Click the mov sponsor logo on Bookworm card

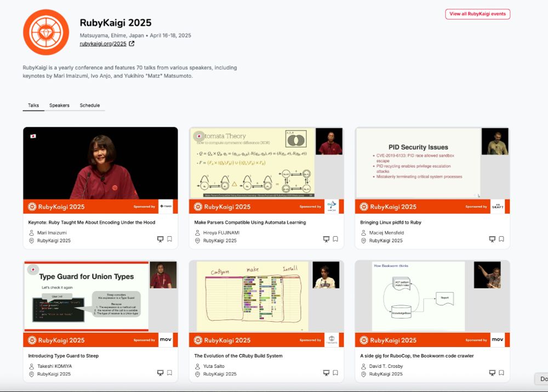click(498, 340)
